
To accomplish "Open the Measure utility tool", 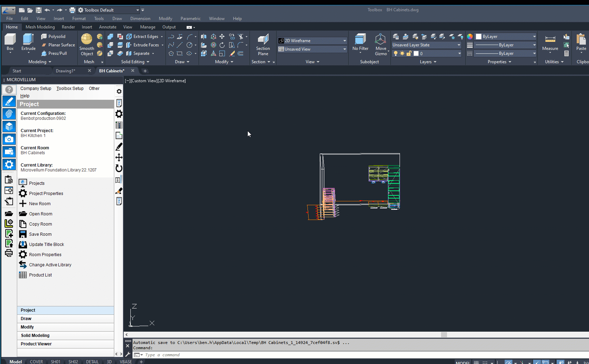I will (550, 40).
